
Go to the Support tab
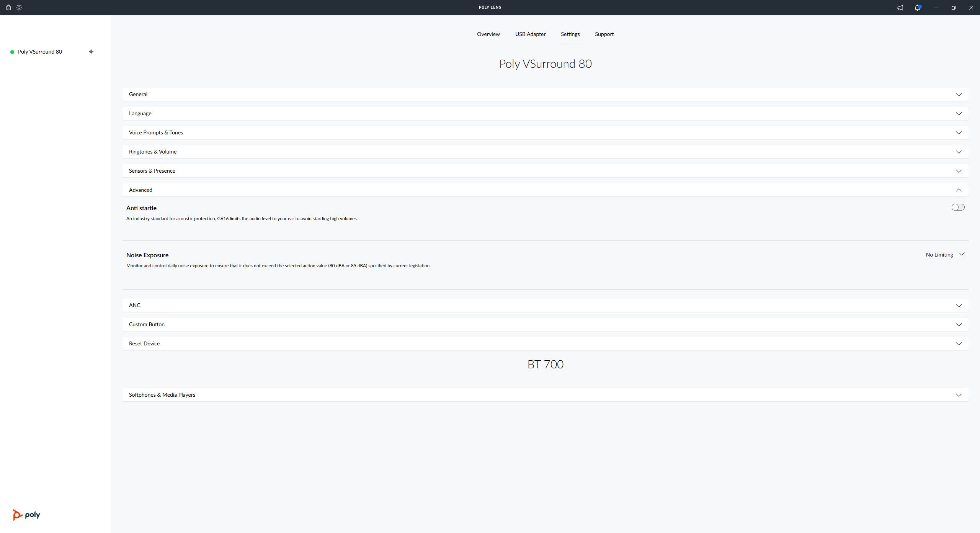point(604,34)
